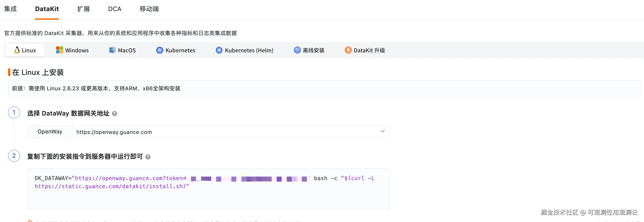Image resolution: width=644 pixels, height=222 pixels.
Task: Select the Linux install tab
Action: click(x=25, y=50)
